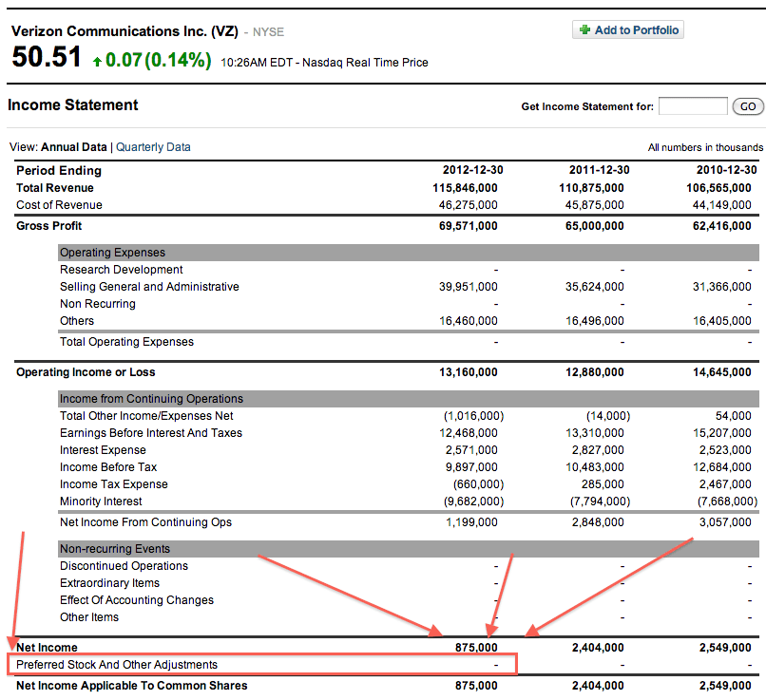Click Interest Expense value 2,571,000
The height and width of the screenshot is (700, 766).
pyautogui.click(x=471, y=450)
